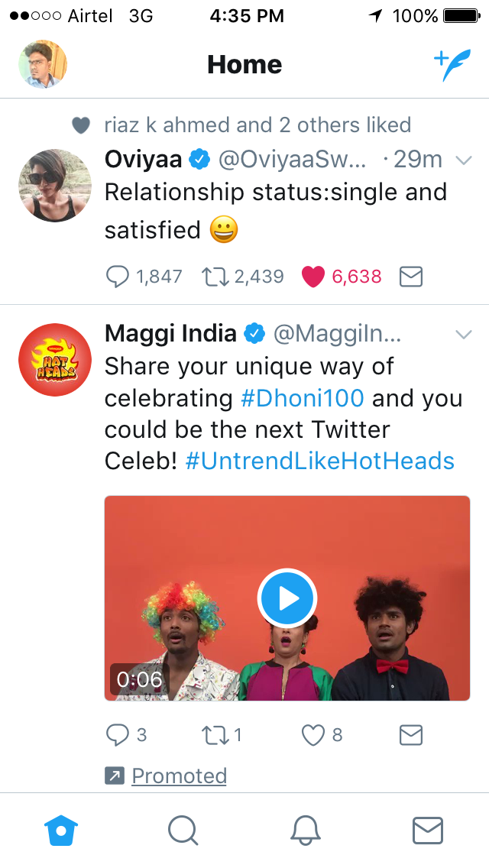Go to the Home tab
This screenshot has width=489, height=868.
(x=62, y=831)
